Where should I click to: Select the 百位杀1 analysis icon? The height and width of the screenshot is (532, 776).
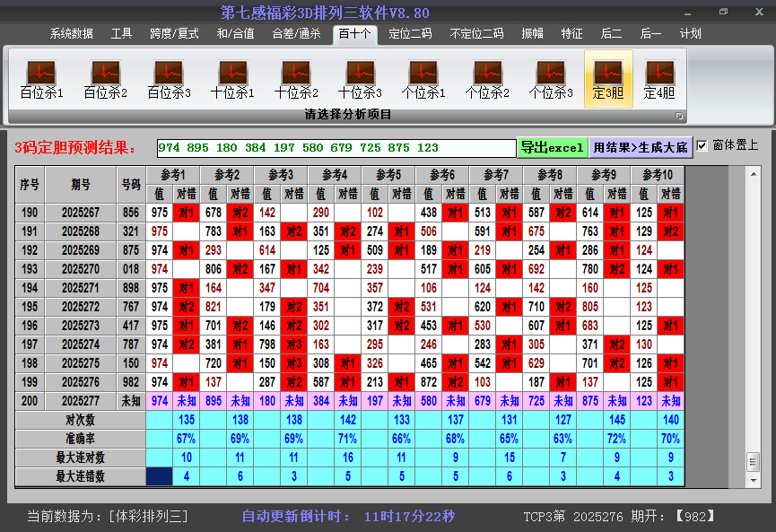tap(39, 76)
